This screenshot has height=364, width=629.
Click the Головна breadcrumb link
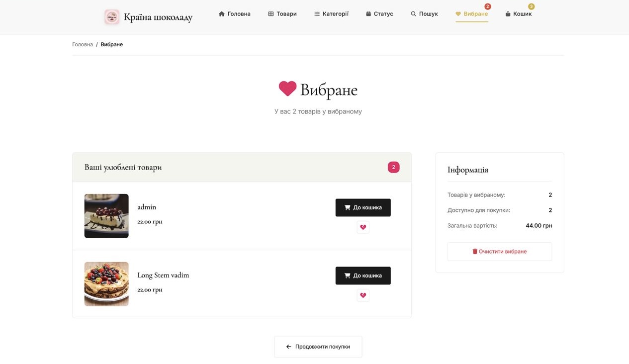83,44
